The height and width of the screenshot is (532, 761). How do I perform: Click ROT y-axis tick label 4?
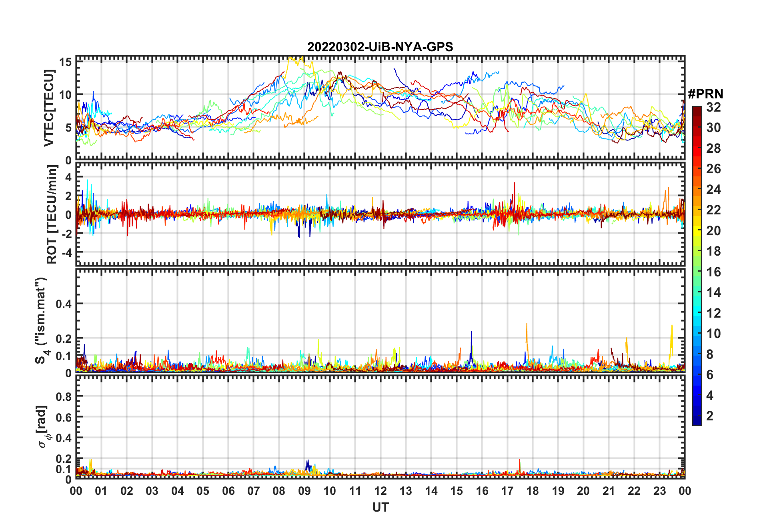pos(69,177)
